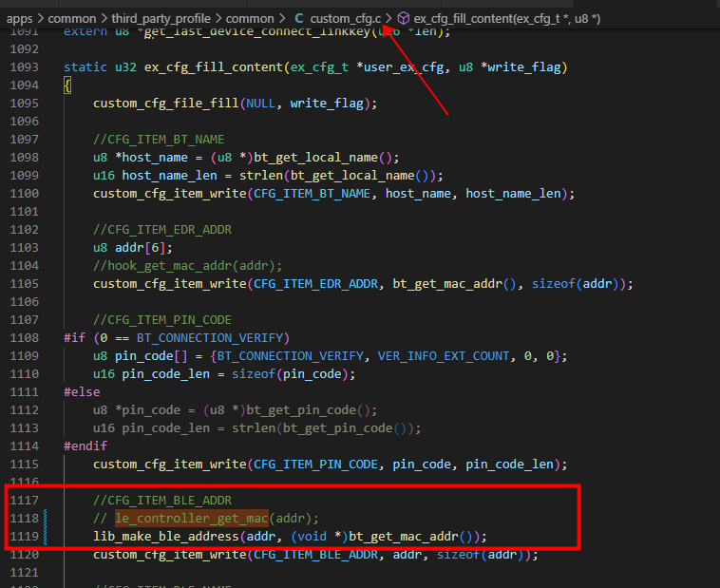720x588 pixels.
Task: Click 'CFG_ITEM_PIN_CODE' macro on line 1115
Action: [315, 465]
